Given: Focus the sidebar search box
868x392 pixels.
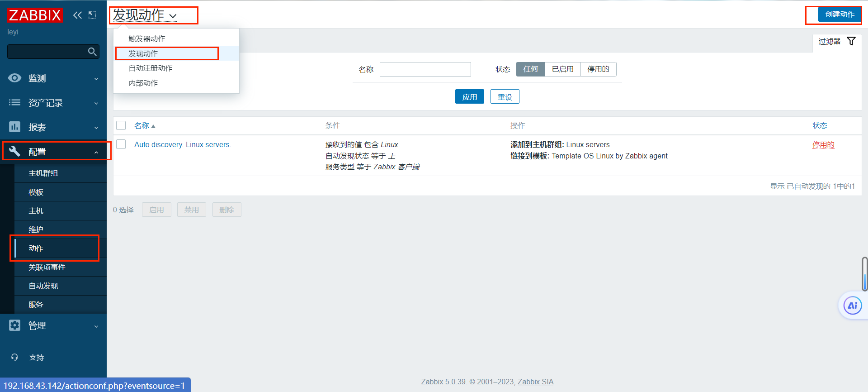Looking at the screenshot, I should (53, 52).
